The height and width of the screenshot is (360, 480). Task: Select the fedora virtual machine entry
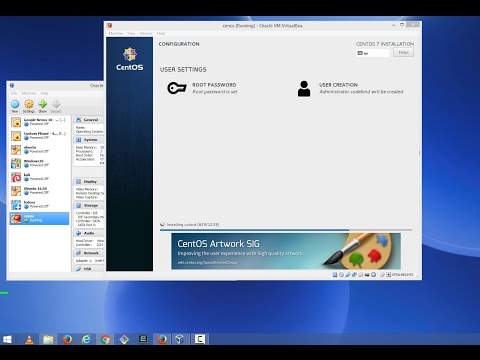pyautogui.click(x=39, y=204)
